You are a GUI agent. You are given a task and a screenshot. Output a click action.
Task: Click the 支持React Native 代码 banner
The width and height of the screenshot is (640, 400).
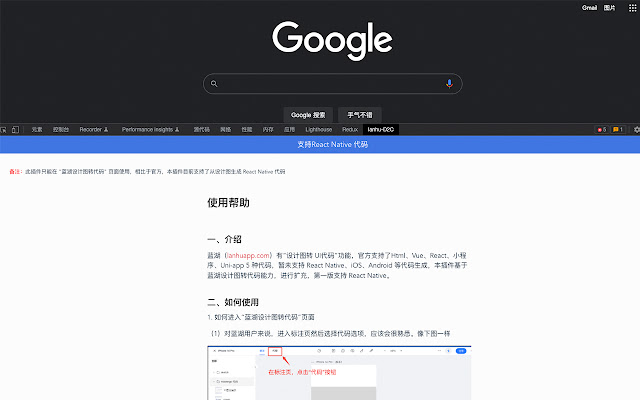pos(320,144)
